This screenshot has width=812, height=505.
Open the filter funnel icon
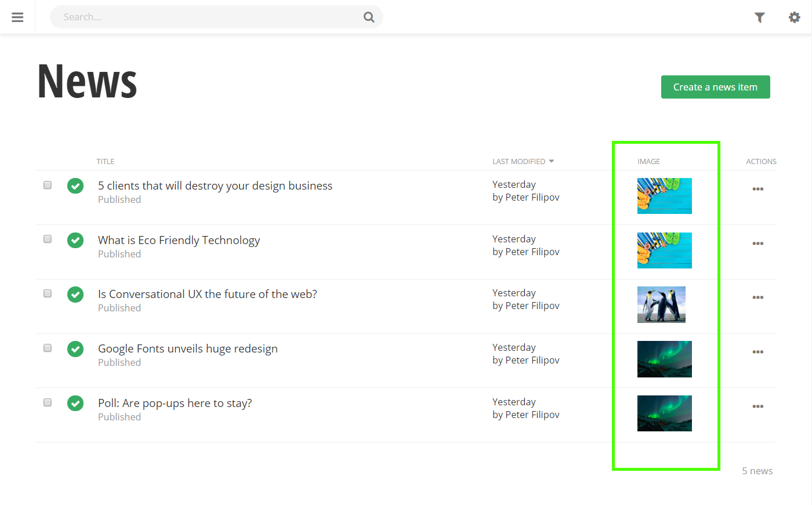[x=759, y=17]
